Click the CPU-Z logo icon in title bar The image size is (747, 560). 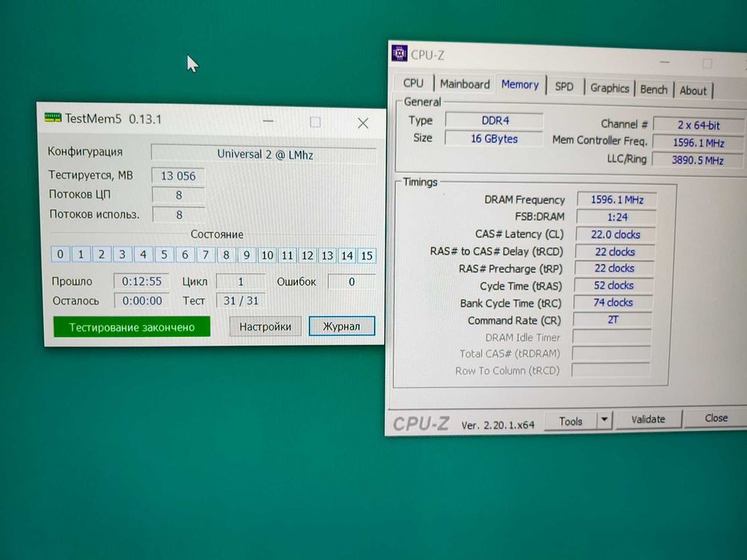coord(400,54)
